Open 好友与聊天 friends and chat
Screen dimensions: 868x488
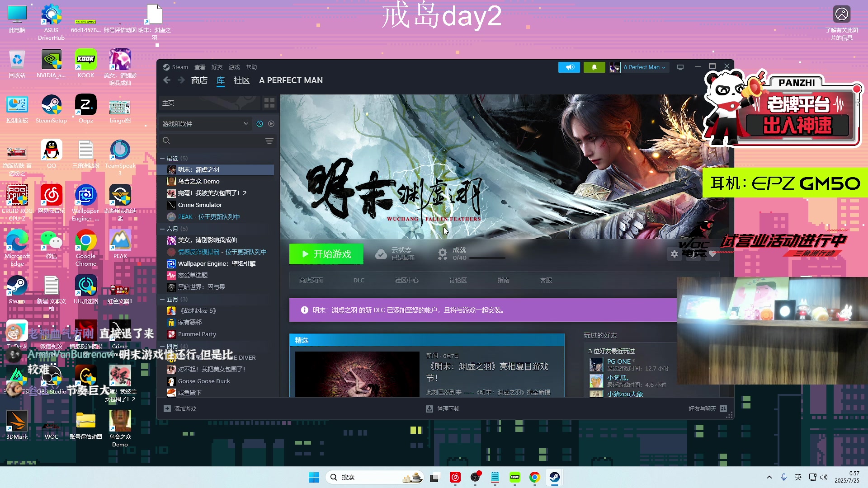[708, 408]
